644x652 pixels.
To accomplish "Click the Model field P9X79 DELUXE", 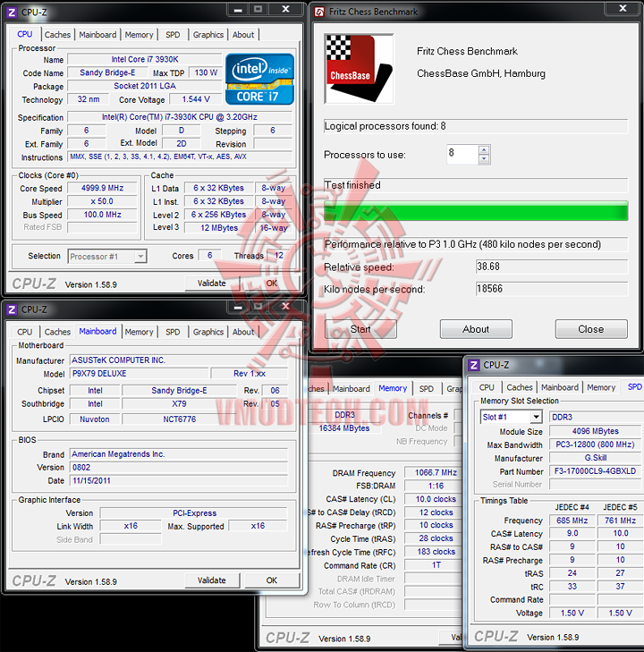I will [140, 374].
